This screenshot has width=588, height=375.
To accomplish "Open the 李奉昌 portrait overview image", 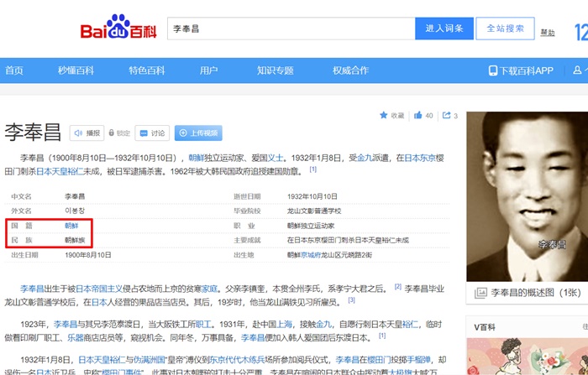I will tap(528, 196).
